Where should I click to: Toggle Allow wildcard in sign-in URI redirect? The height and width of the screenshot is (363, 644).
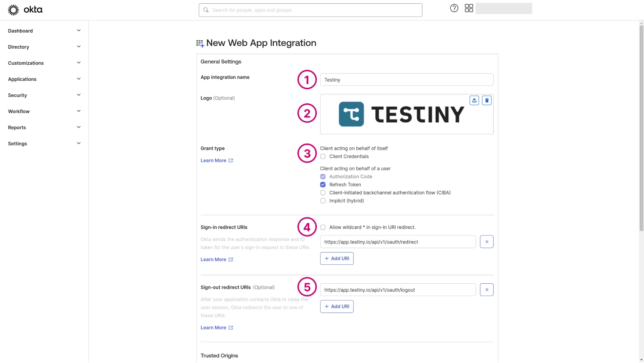[x=323, y=227]
